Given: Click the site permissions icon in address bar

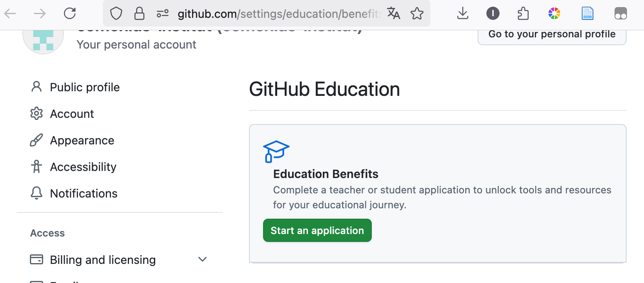Looking at the screenshot, I should tap(162, 14).
